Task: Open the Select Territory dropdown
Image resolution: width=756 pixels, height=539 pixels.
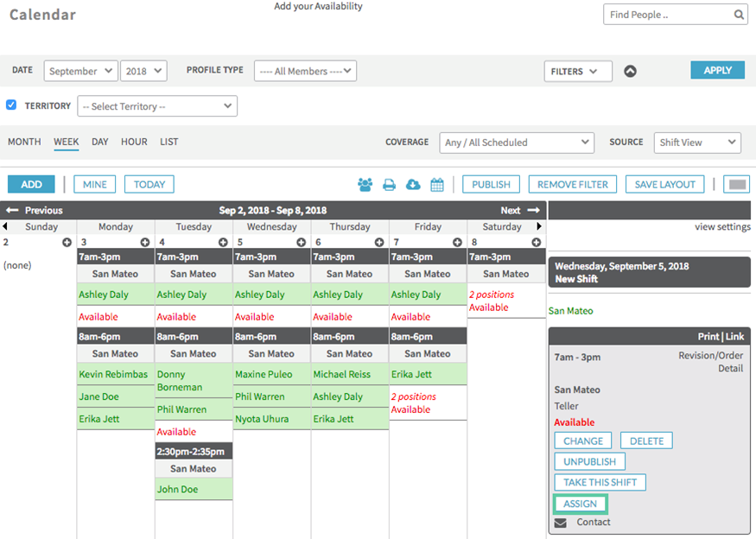Action: pyautogui.click(x=157, y=106)
